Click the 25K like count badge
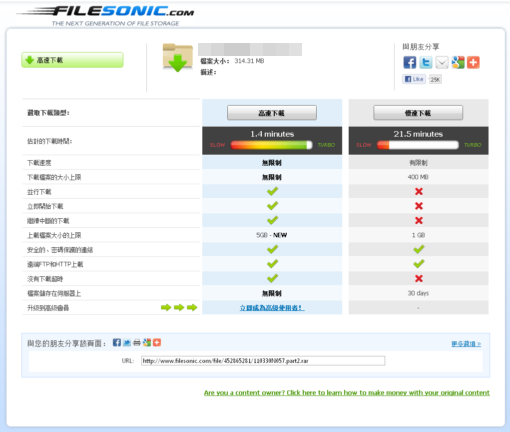The image size is (510, 432). point(435,79)
